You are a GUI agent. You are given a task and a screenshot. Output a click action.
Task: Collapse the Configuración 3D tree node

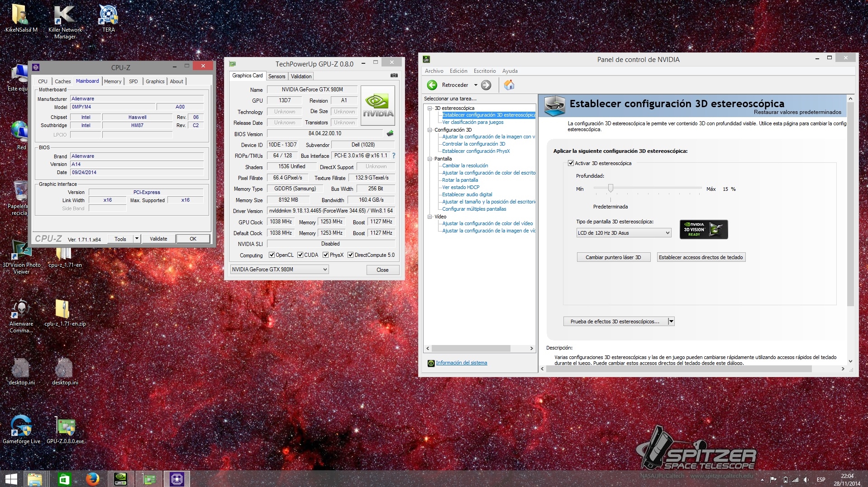point(430,130)
